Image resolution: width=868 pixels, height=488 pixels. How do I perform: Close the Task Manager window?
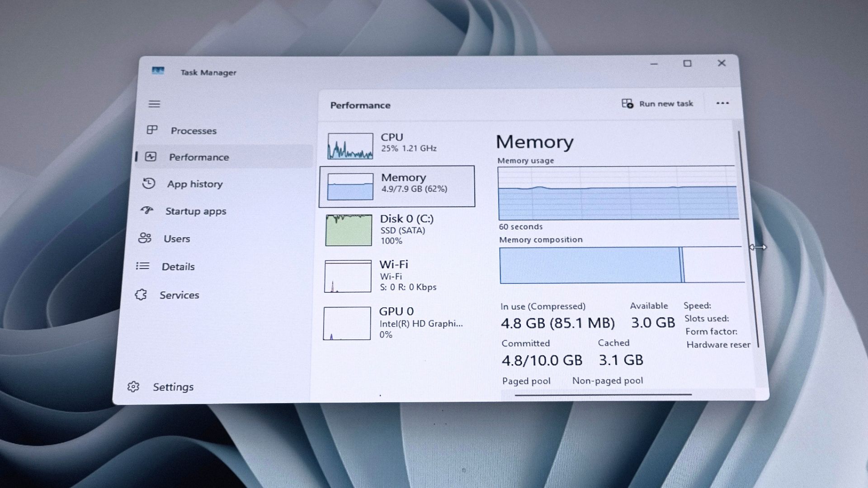722,63
